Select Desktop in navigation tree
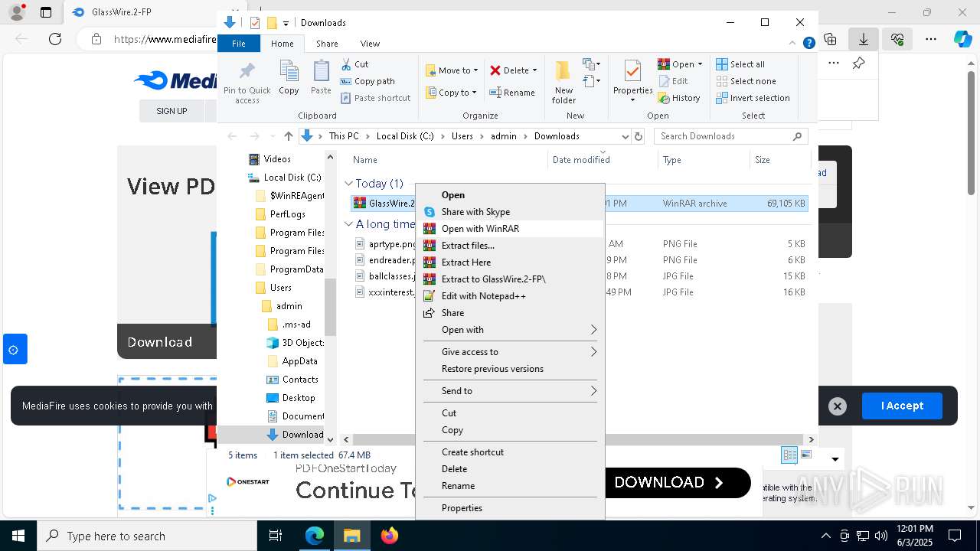Image resolution: width=980 pixels, height=551 pixels. (x=298, y=398)
